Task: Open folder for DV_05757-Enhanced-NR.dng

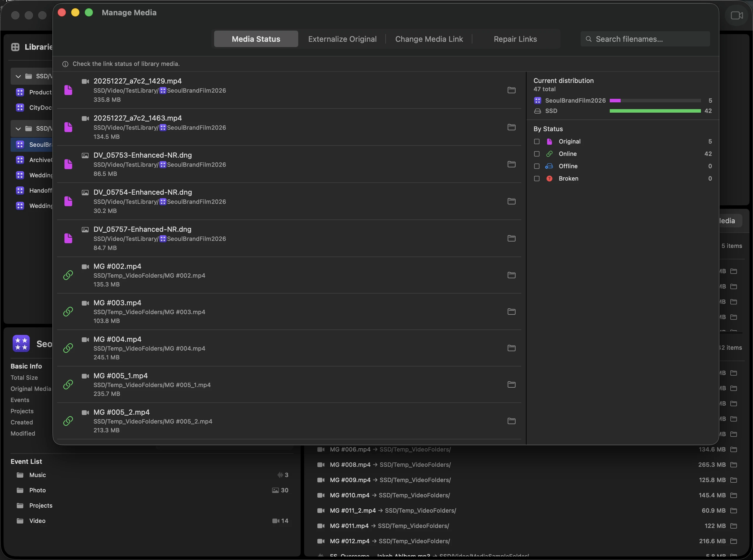Action: 511,238
